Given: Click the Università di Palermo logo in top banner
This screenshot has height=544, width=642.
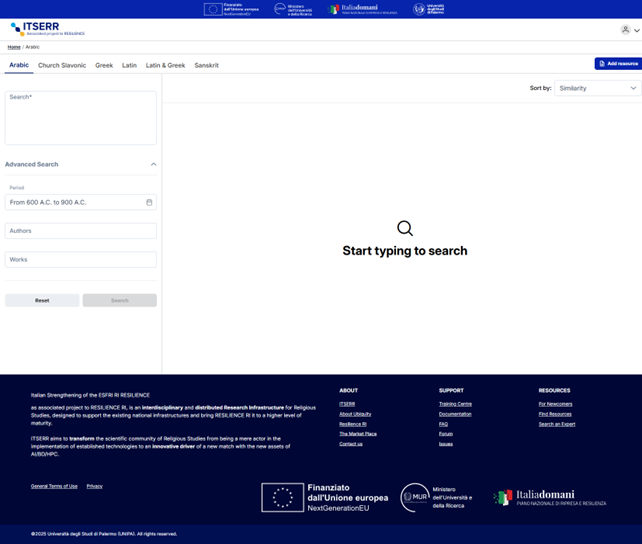Looking at the screenshot, I should click(428, 9).
